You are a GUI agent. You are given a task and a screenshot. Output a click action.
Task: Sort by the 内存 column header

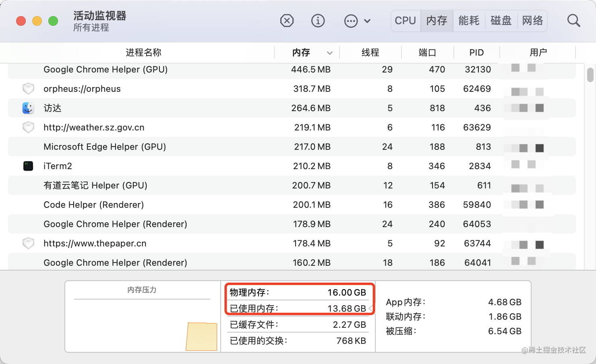[301, 52]
